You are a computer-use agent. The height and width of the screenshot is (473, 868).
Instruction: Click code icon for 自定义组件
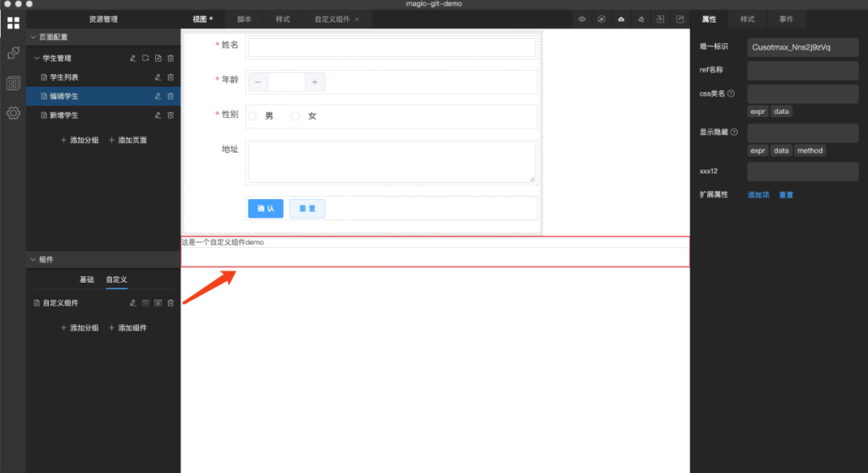pyautogui.click(x=145, y=304)
